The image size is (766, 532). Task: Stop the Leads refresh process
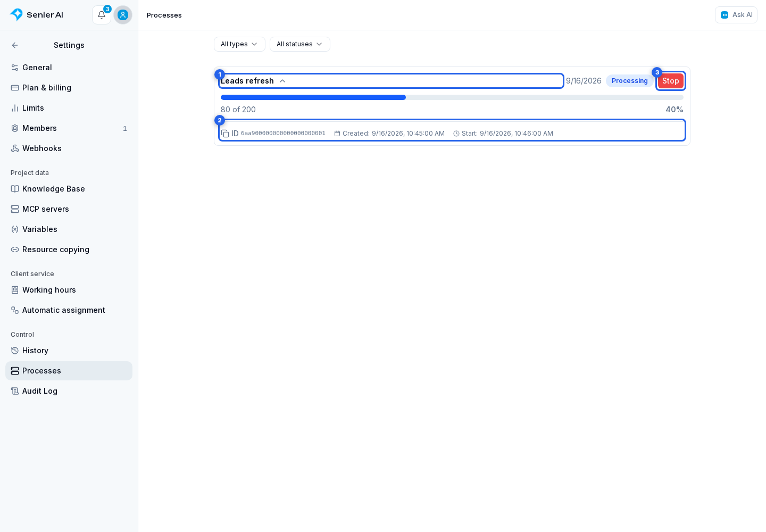(x=670, y=81)
